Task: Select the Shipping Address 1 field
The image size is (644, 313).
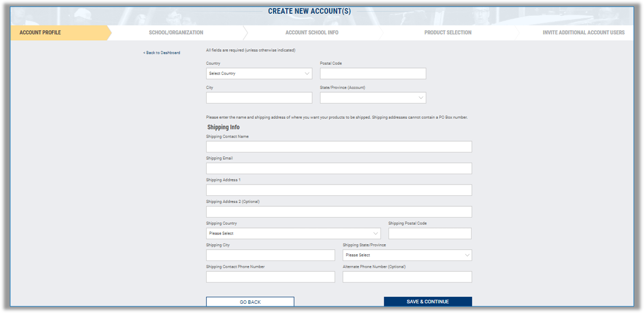Action: 338,190
